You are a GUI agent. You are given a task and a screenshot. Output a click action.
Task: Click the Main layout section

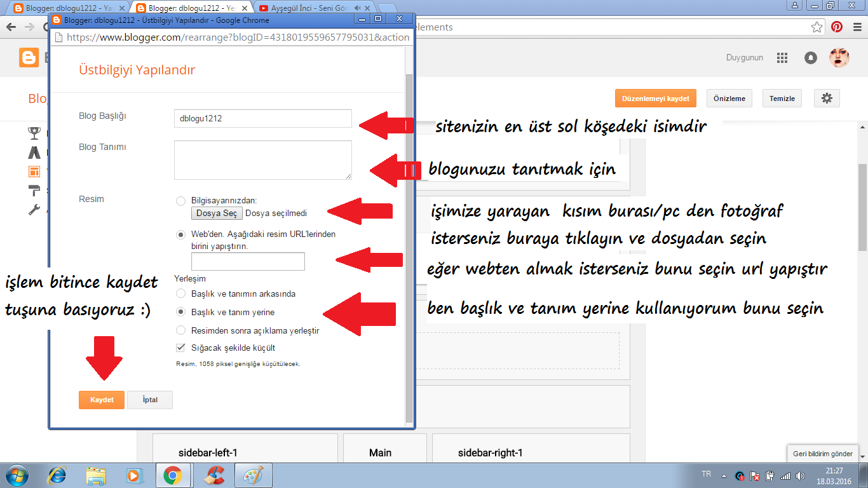point(385,449)
